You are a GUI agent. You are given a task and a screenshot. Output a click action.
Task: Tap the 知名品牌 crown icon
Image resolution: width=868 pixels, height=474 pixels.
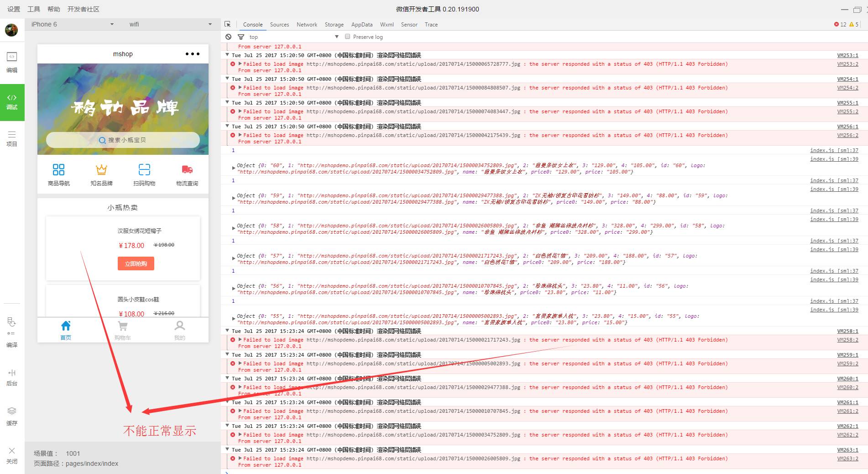click(x=101, y=170)
